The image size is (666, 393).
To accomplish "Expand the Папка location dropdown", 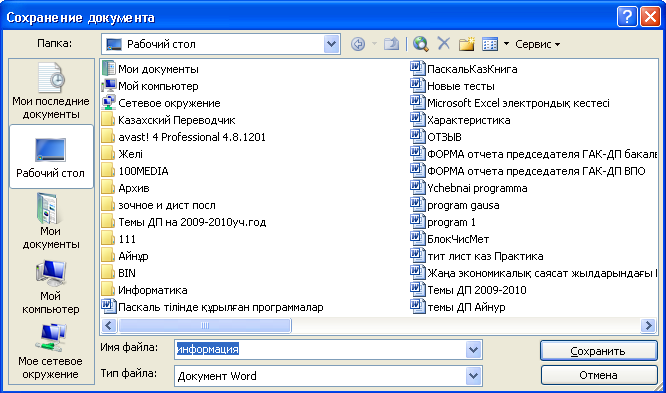I will [331, 44].
